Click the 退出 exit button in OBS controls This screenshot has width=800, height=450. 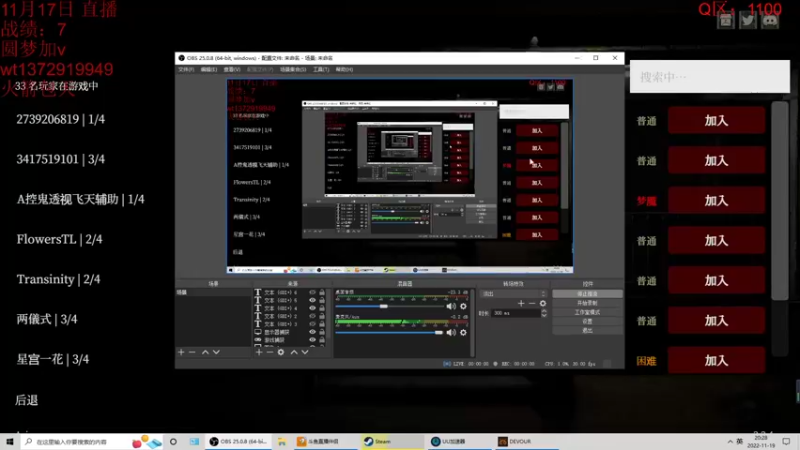[587, 331]
